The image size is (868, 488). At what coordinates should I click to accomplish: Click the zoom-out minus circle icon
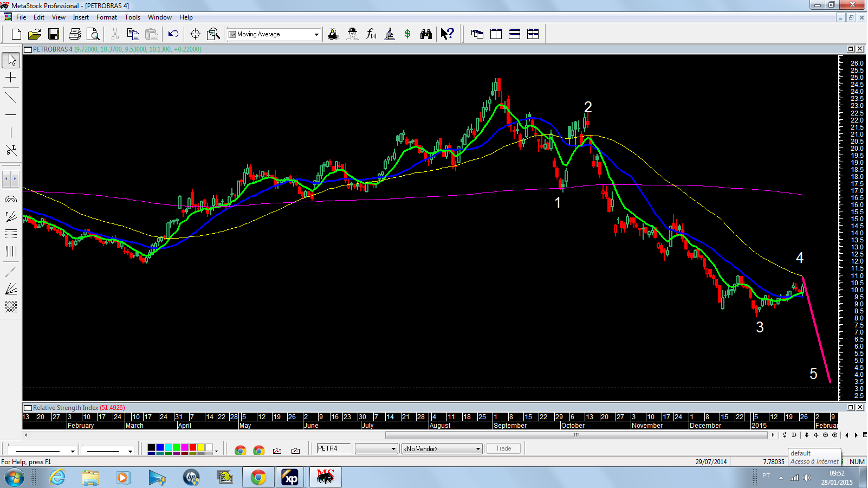(825, 435)
